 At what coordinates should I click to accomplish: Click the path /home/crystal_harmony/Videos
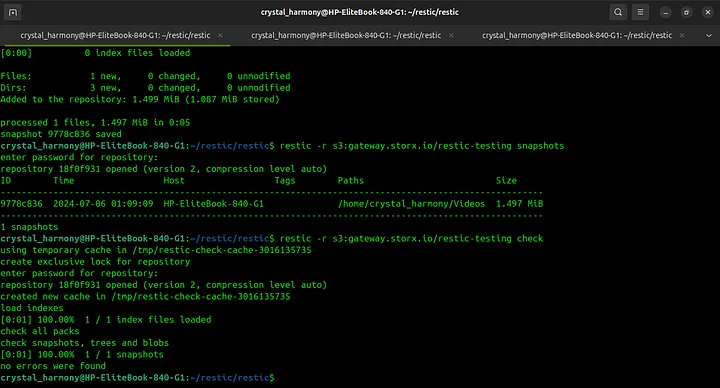(x=411, y=203)
